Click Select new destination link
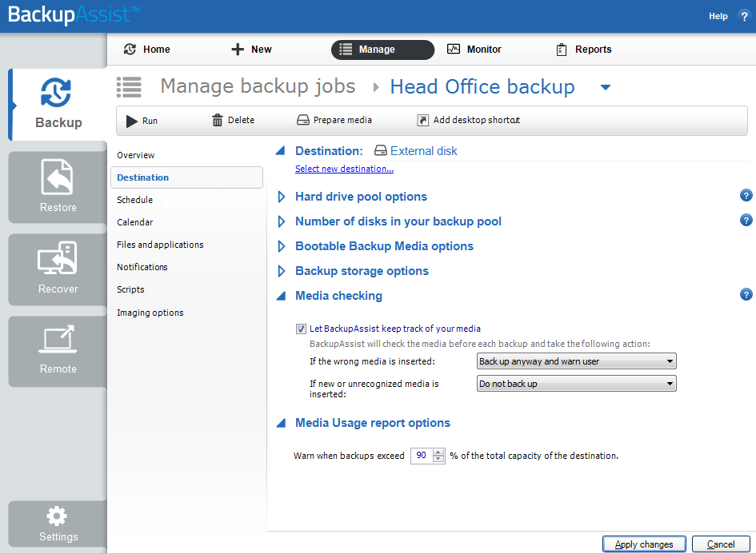The image size is (756, 554). (344, 169)
